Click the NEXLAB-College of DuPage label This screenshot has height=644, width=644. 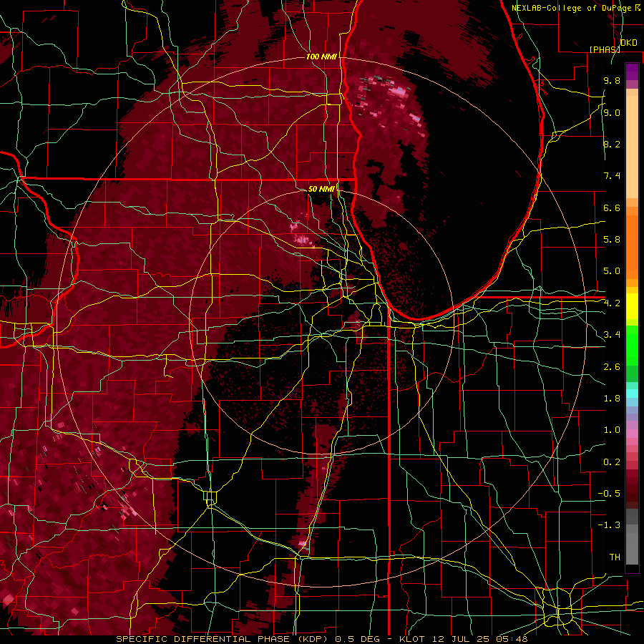pyautogui.click(x=572, y=8)
